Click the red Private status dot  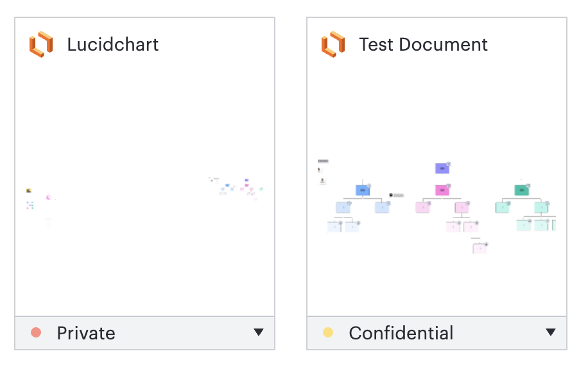click(36, 332)
